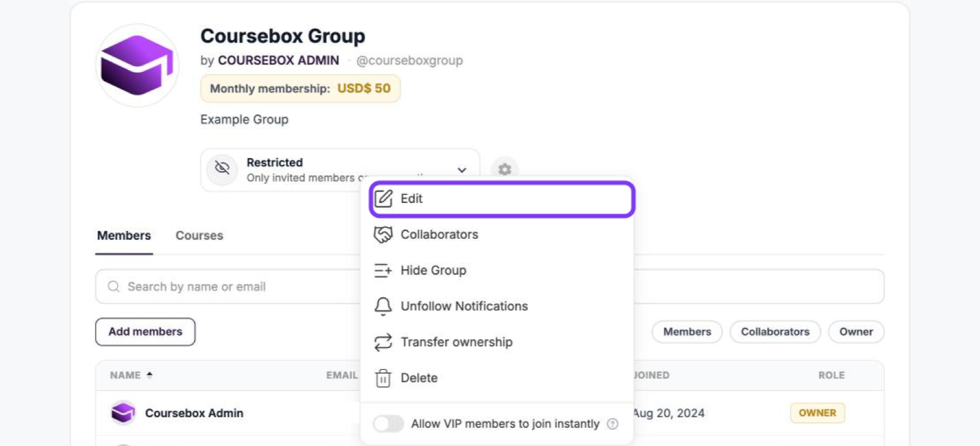980x446 pixels.
Task: Open Collaborators from the menu
Action: point(497,235)
